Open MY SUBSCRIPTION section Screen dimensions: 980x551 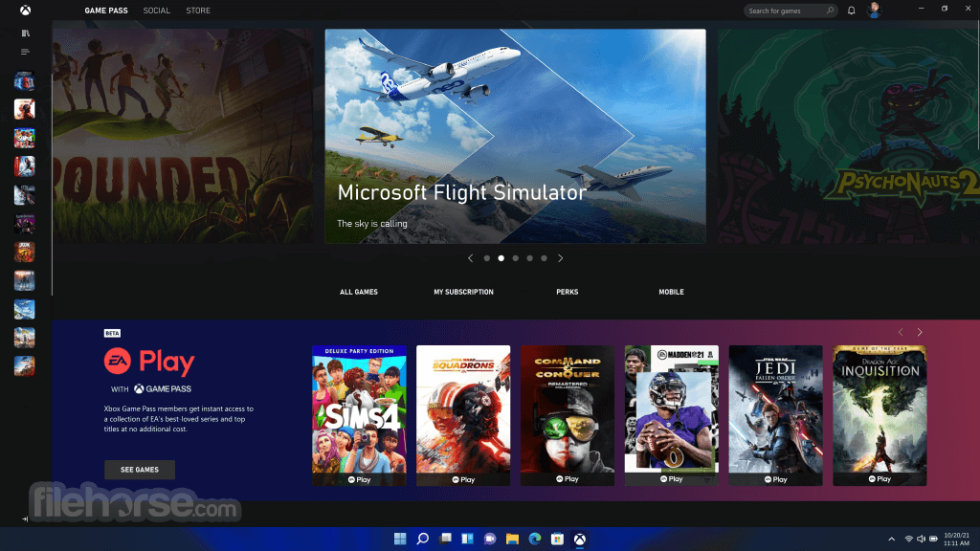(464, 292)
